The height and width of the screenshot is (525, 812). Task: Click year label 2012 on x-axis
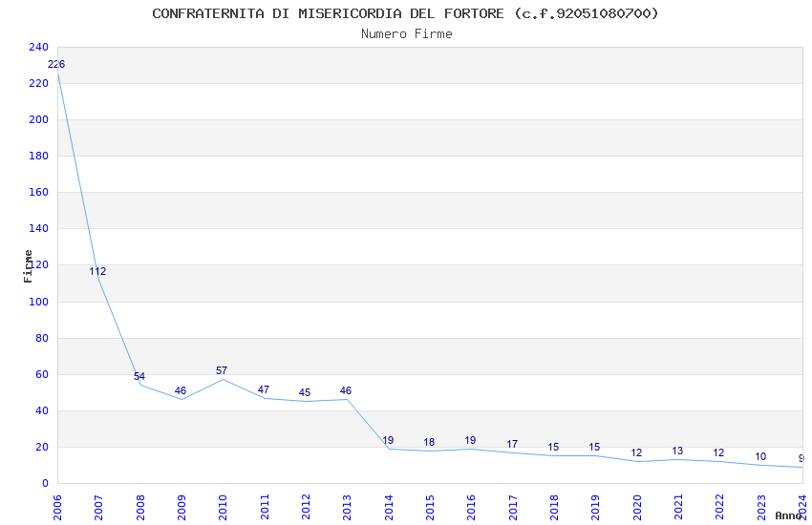coord(306,507)
